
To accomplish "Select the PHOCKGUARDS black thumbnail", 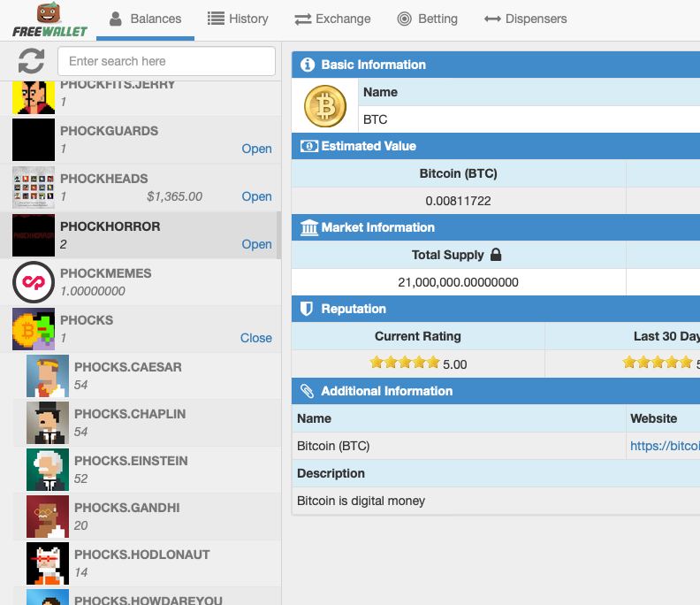I will point(34,140).
